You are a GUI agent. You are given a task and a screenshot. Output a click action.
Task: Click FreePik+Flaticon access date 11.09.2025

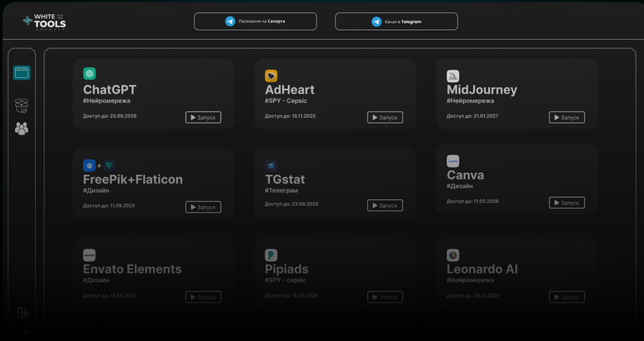[x=109, y=206]
